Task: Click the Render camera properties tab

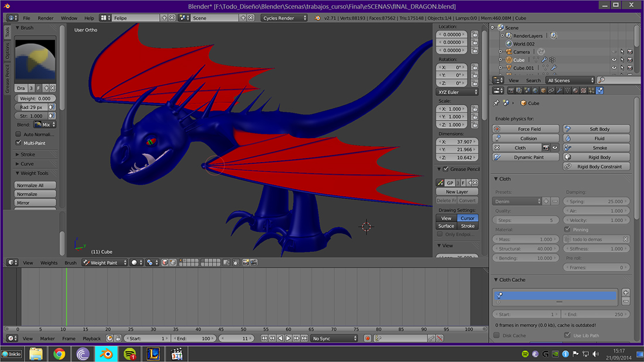Action: click(511, 91)
